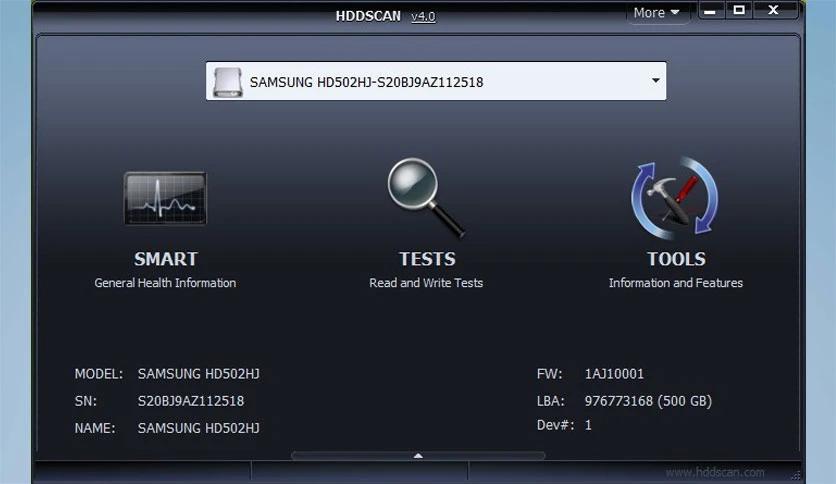Viewport: 836px width, 484px height.
Task: Click serial number S20BJ9AZ112518
Action: coord(191,401)
